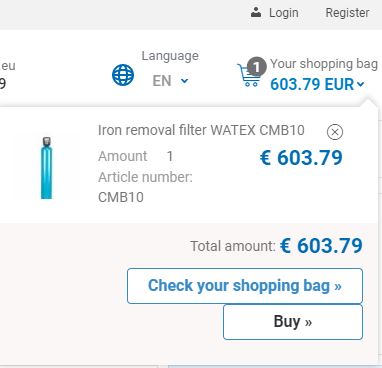382x368 pixels.
Task: Click 'Check your shopping bag' button
Action: pyautogui.click(x=245, y=286)
